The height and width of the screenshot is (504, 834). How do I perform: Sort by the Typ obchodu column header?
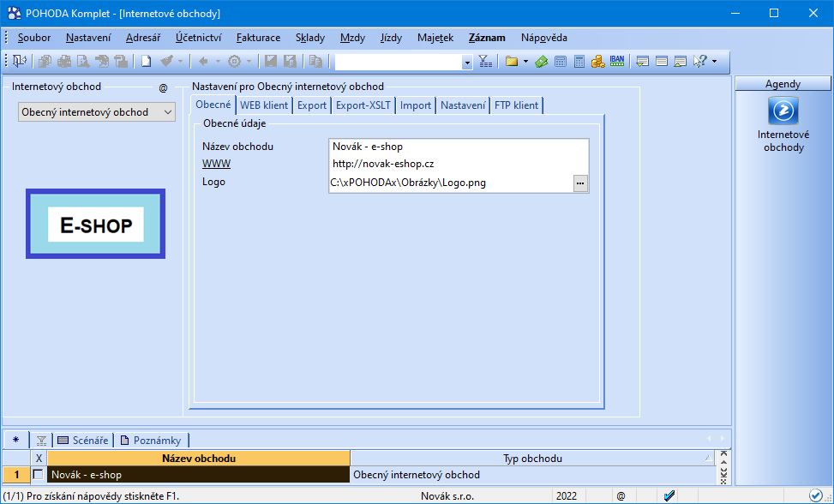pyautogui.click(x=532, y=459)
